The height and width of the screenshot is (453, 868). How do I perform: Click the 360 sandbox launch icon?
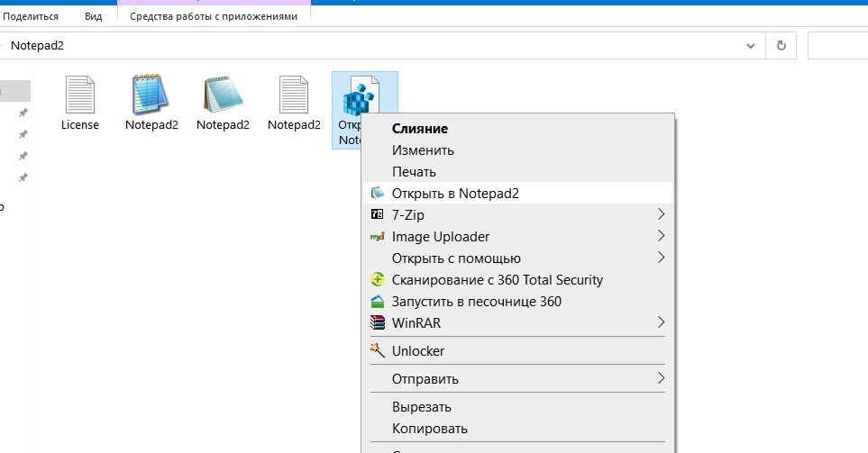[x=378, y=302]
